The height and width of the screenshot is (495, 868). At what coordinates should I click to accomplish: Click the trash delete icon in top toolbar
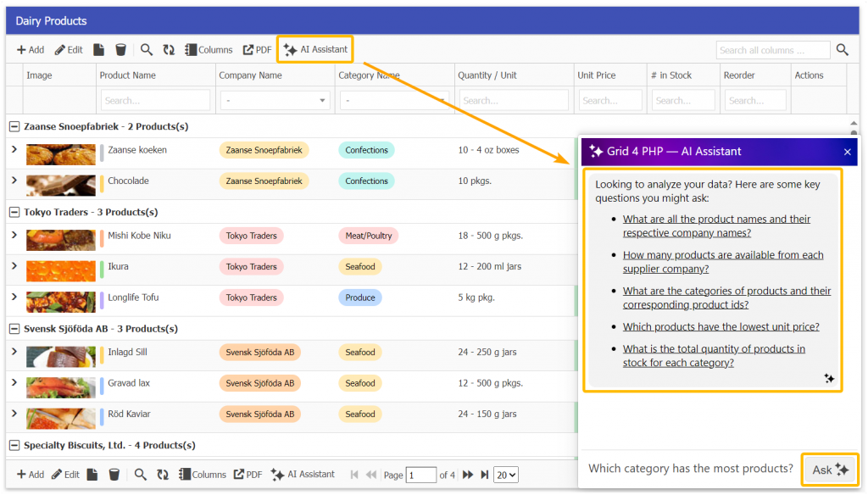point(120,50)
